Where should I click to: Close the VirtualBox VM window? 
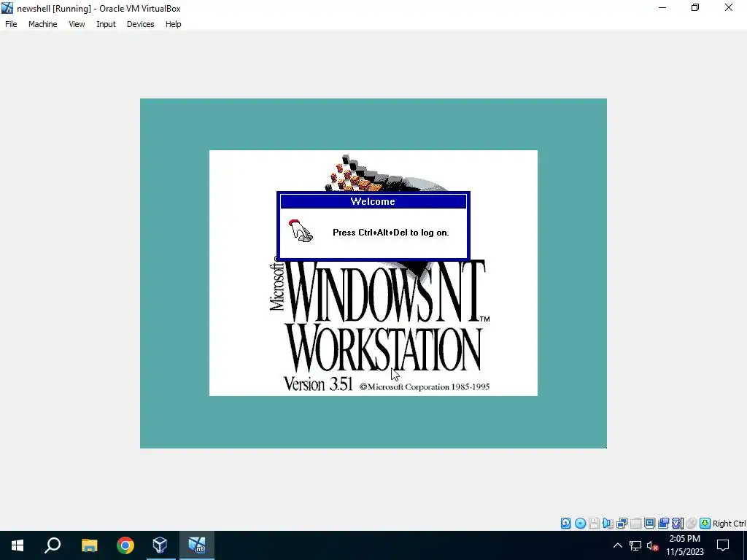[729, 7]
